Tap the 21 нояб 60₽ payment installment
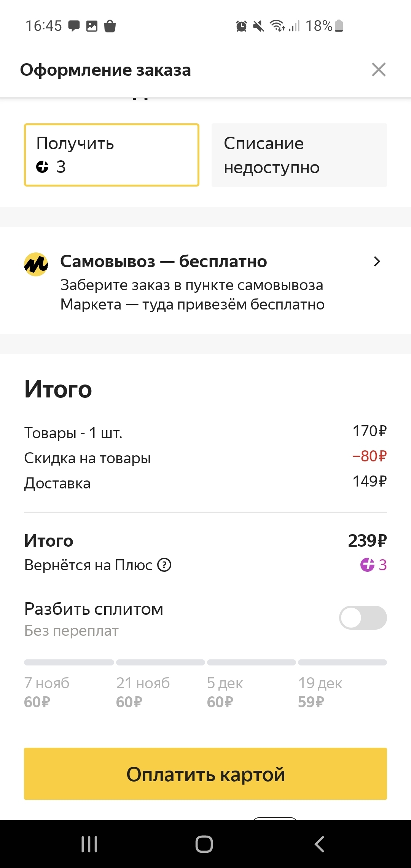Viewport: 411px width, 868px height. (x=143, y=692)
